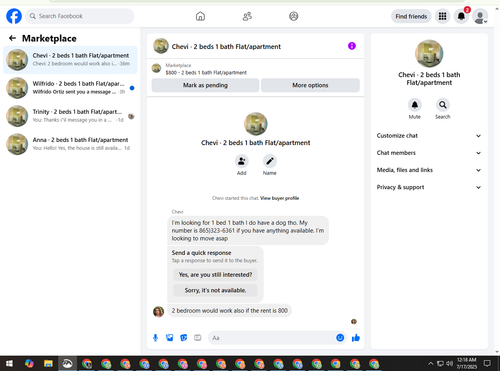Open the Windows Start button

tap(9, 363)
